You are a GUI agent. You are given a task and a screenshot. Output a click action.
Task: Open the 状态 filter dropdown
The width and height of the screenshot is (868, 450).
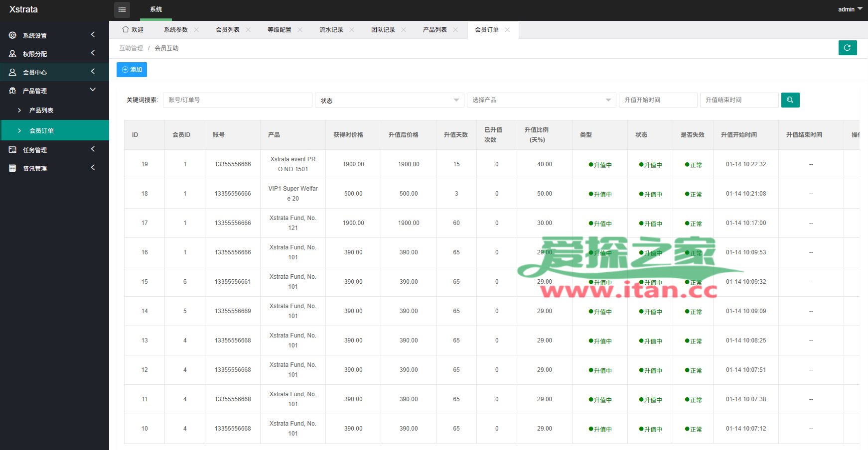pos(389,100)
